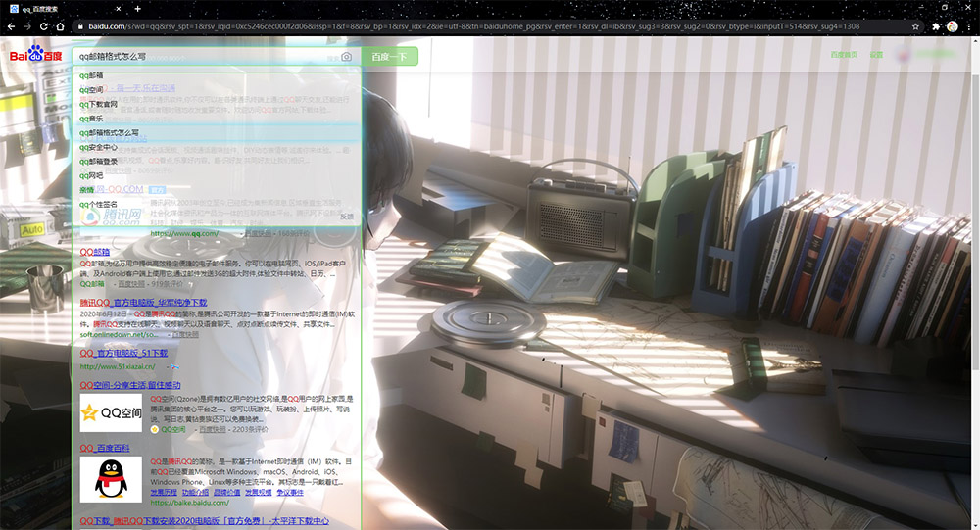Open https://www.qq.com/ green URL
The width and height of the screenshot is (980, 530).
(185, 234)
